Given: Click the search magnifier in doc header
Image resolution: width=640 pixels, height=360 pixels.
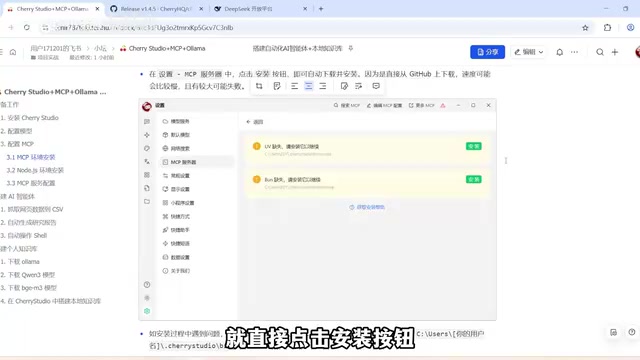Looking at the screenshot, I should click(x=600, y=52).
